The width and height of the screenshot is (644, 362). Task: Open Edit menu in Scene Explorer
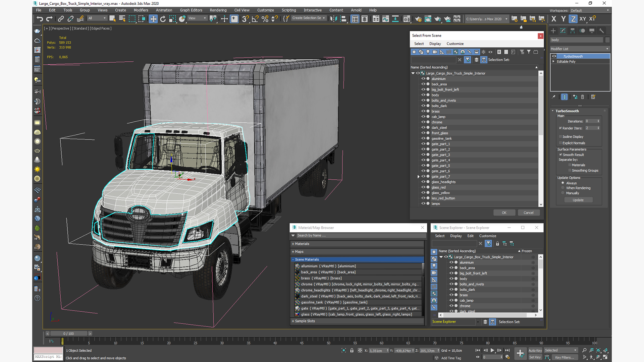(470, 236)
